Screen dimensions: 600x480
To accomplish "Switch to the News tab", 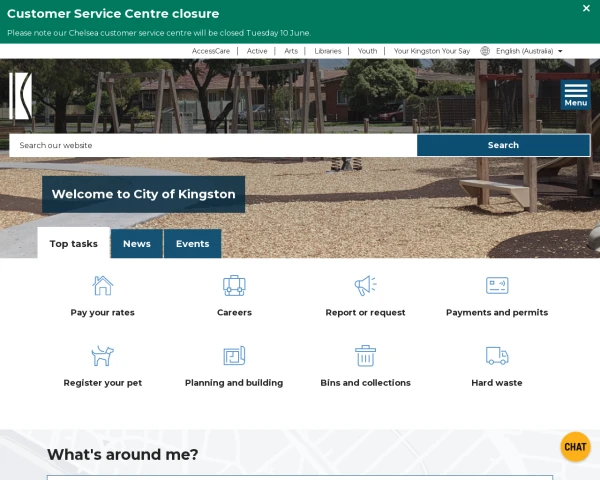I will (137, 243).
